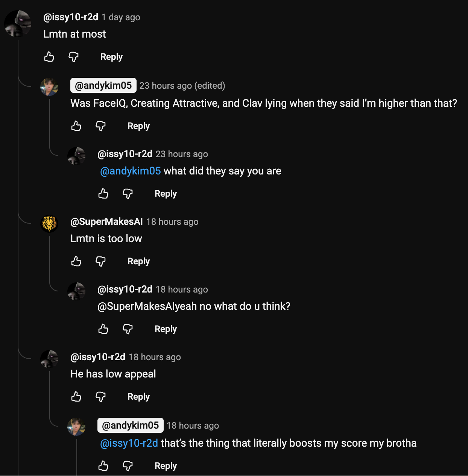Viewport: 468px width, 476px height.
Task: Like the "Lmtn is too low" comment
Action: tap(76, 261)
